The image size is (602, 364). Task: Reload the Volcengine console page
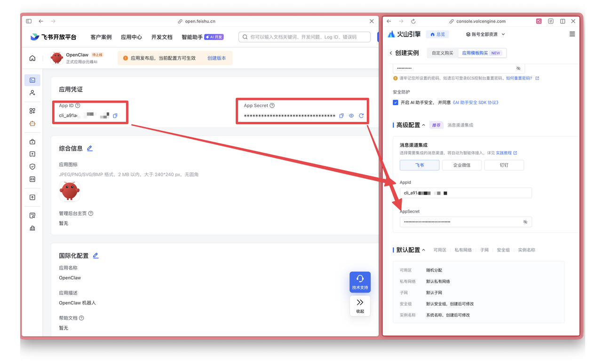[x=413, y=21]
